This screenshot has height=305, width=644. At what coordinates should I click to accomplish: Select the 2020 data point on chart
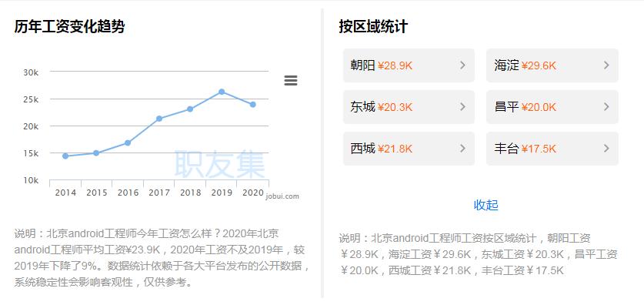[x=253, y=105]
